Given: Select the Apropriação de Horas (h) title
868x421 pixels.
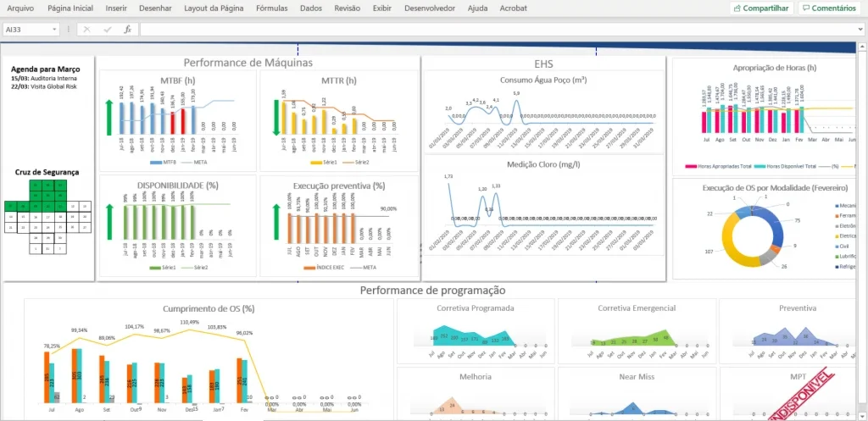Looking at the screenshot, I should 775,68.
